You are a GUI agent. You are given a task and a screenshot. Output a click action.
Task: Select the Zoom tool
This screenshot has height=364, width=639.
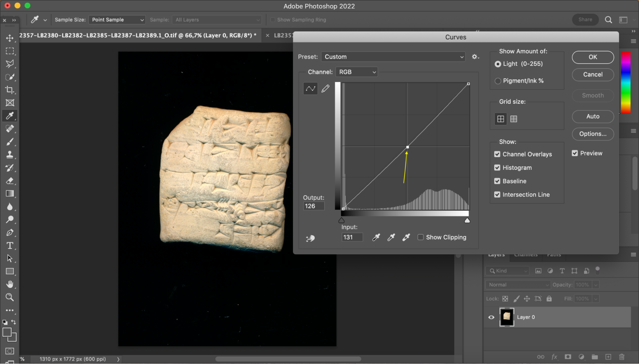tap(10, 297)
